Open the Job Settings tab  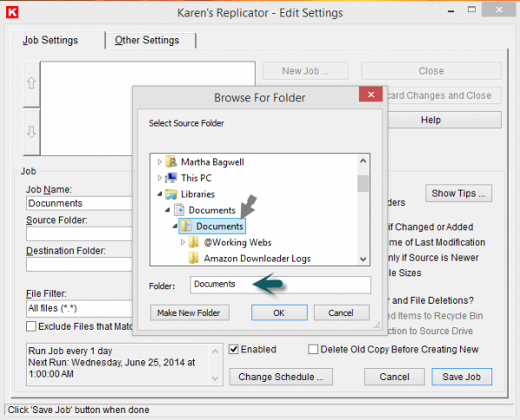(x=50, y=41)
